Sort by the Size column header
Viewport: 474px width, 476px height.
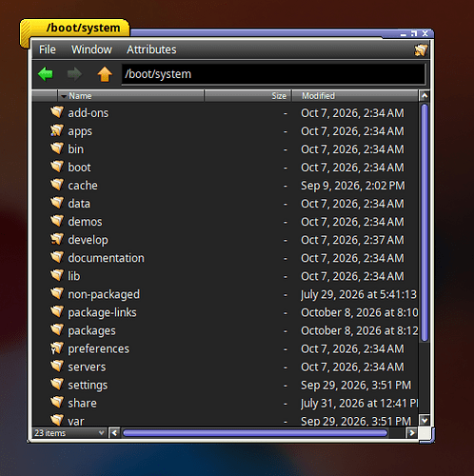point(247,96)
